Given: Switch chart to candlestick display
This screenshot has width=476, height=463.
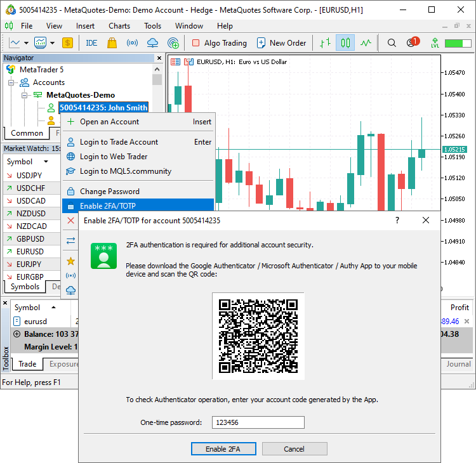Looking at the screenshot, I should pos(345,43).
